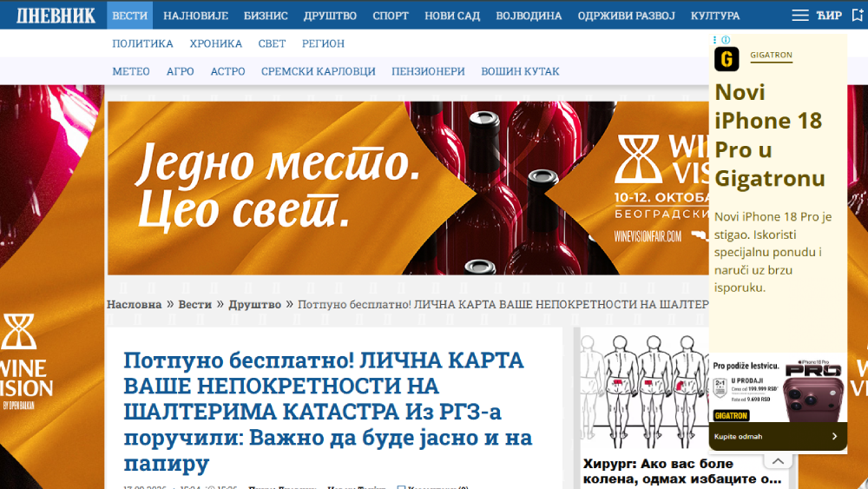The height and width of the screenshot is (489, 868).
Task: Click the Novi iPhone 18 Pro ad headline
Action: (769, 135)
